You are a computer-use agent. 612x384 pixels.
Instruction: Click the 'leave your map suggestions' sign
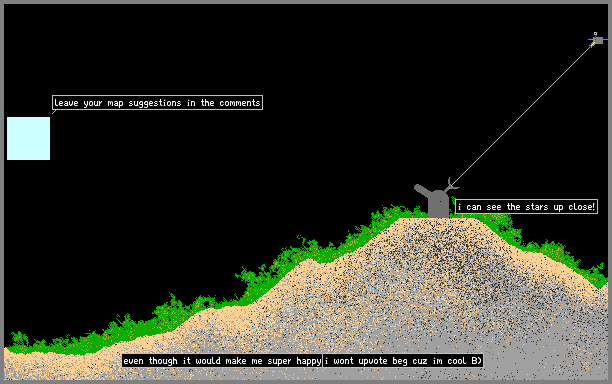(157, 103)
